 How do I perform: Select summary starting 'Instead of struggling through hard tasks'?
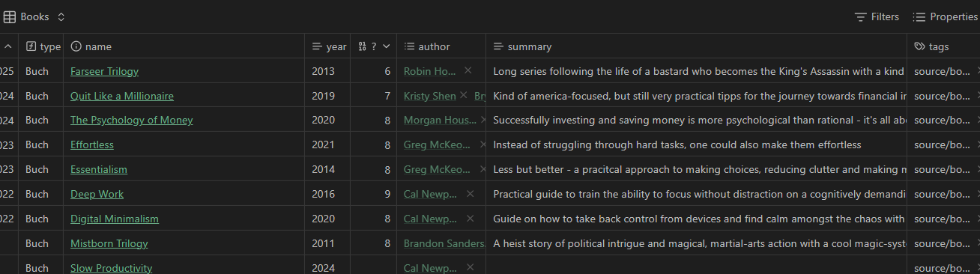[x=697, y=144]
